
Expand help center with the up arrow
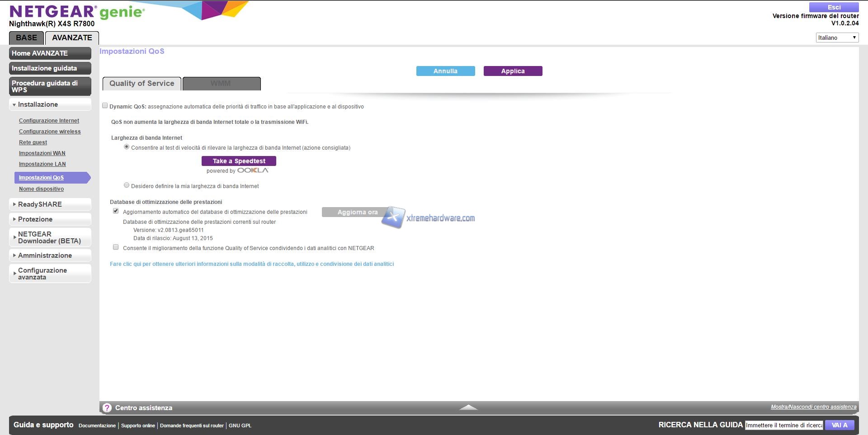pos(468,407)
